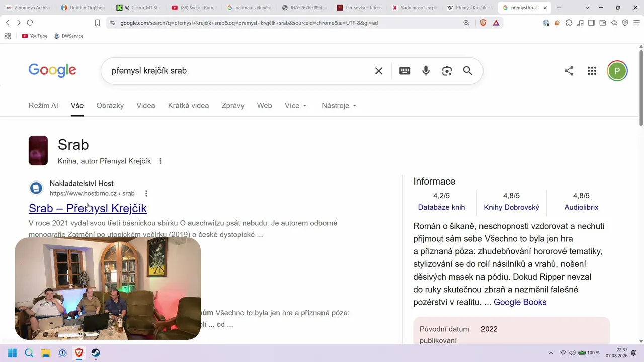Expand the Více dropdown
This screenshot has width=644, height=362.
coord(296,106)
